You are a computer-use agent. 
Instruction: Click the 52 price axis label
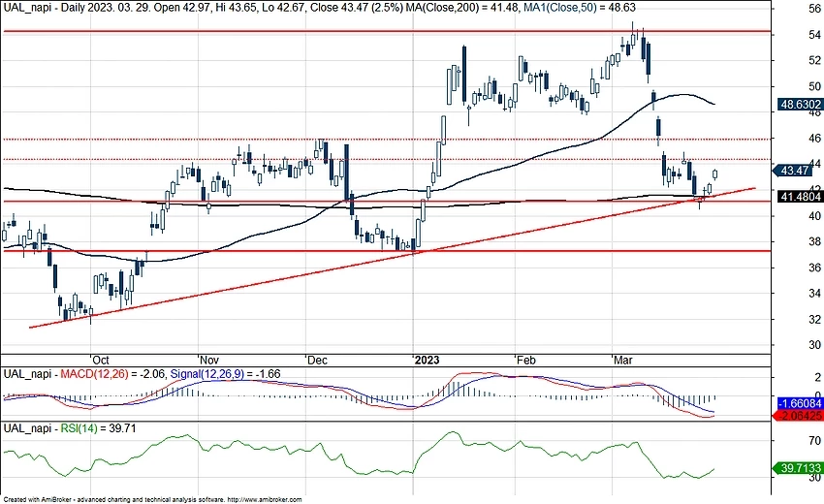(814, 60)
